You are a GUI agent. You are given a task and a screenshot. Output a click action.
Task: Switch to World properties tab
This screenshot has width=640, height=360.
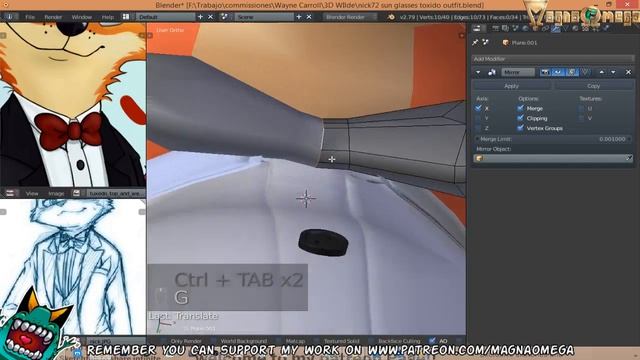coord(526,28)
